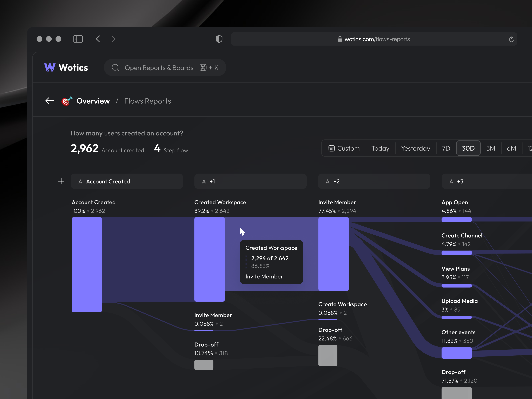Switch to the 3M tab

pos(491,148)
